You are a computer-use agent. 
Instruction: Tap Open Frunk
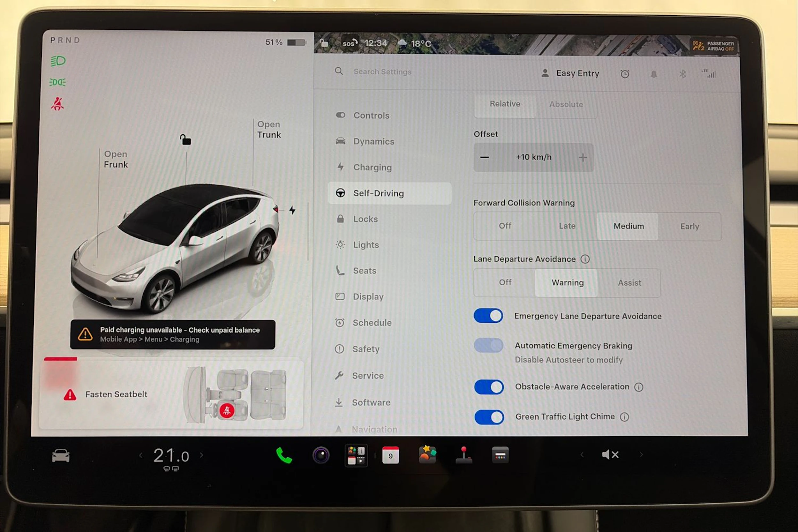(x=116, y=159)
